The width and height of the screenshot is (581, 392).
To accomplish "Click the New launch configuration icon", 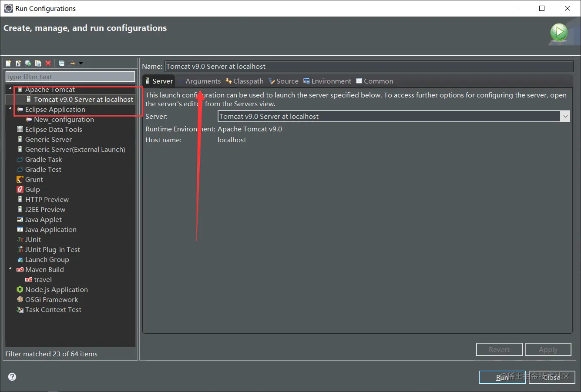I will [8, 63].
